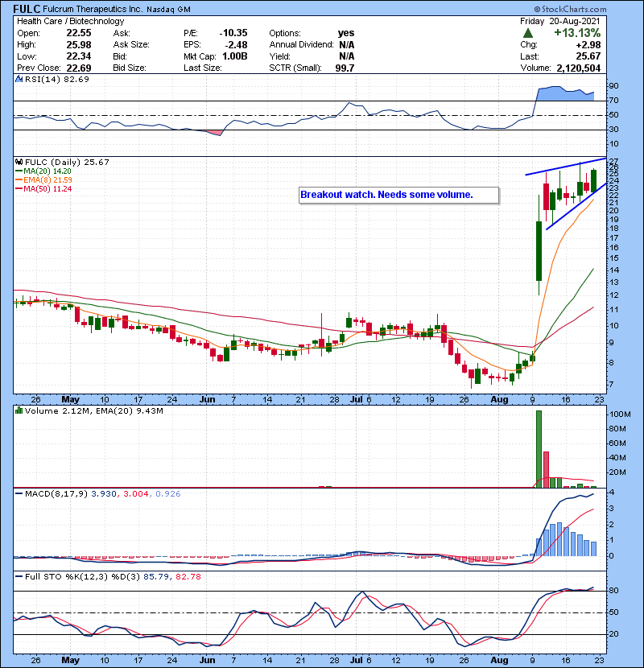Open the StockCharts.com attribution link

tap(570, 9)
